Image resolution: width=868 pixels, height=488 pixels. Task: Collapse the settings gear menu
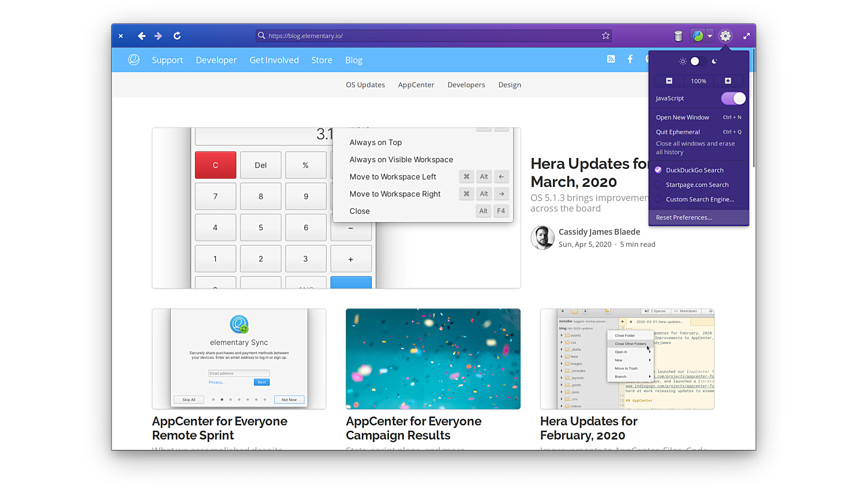point(725,36)
